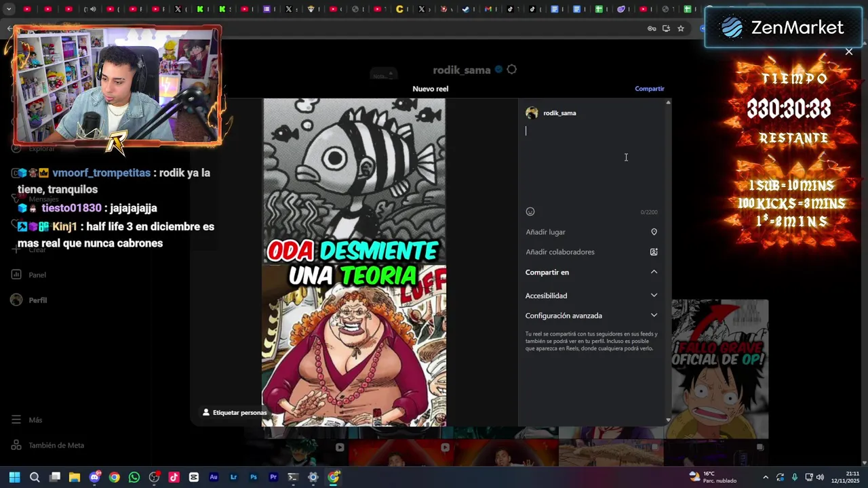The width and height of the screenshot is (868, 488).
Task: Click the Añadir colaboradores field
Action: pos(591,251)
